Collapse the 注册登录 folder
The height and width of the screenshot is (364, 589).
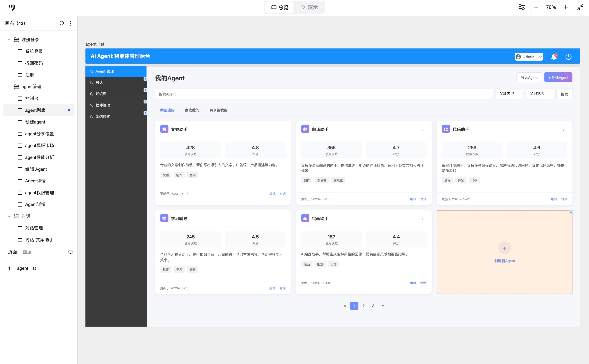pyautogui.click(x=9, y=39)
